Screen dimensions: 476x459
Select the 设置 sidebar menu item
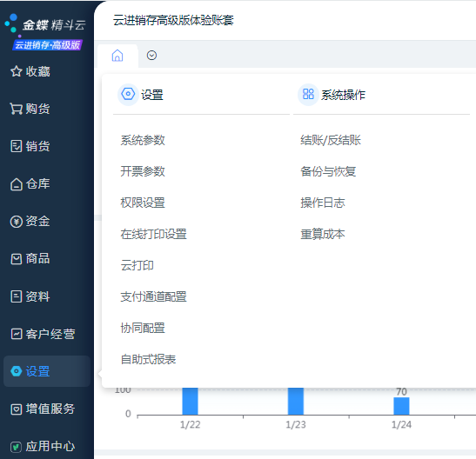[47, 371]
